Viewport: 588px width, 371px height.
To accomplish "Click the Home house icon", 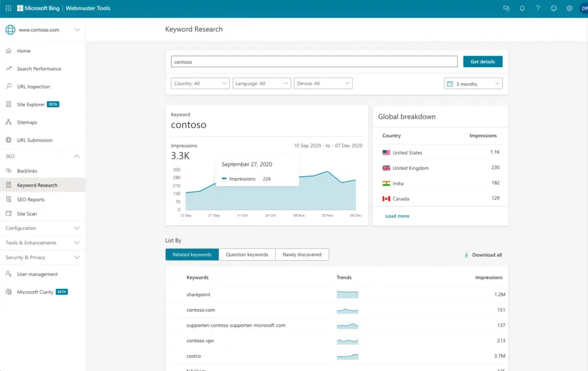I will tap(9, 51).
